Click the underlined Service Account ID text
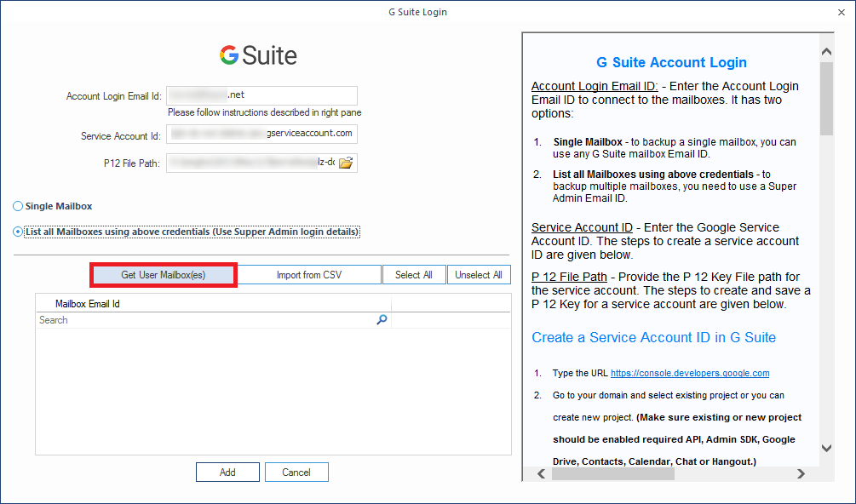 tap(582, 227)
